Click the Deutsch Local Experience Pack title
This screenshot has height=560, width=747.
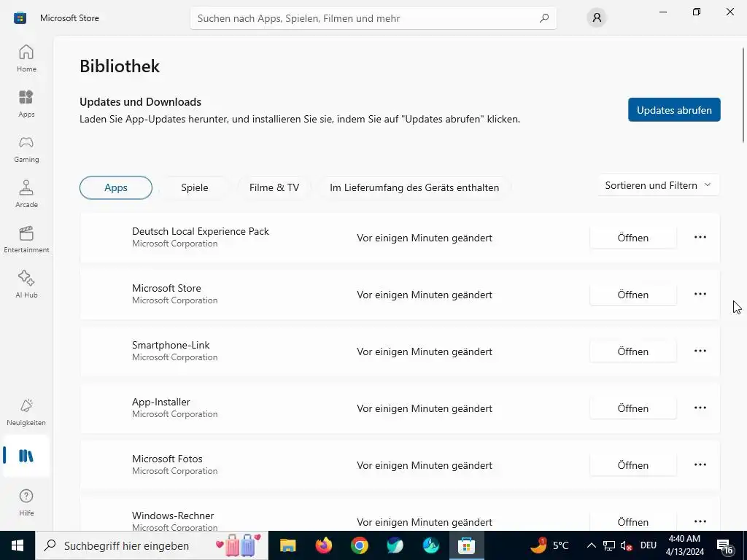click(201, 231)
